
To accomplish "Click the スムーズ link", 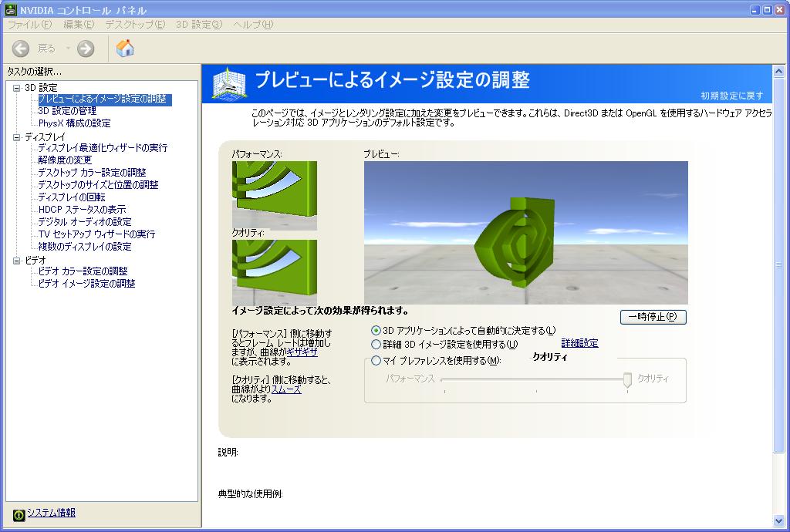I will point(286,389).
